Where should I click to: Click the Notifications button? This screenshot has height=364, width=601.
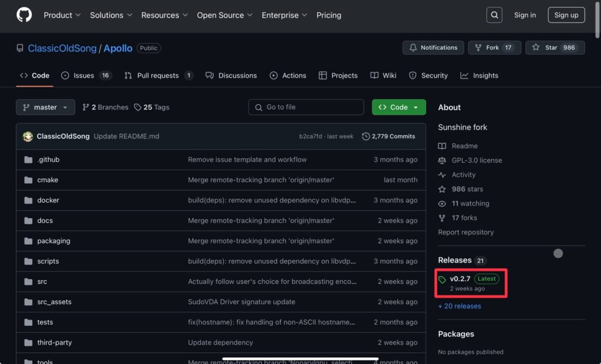pyautogui.click(x=433, y=47)
